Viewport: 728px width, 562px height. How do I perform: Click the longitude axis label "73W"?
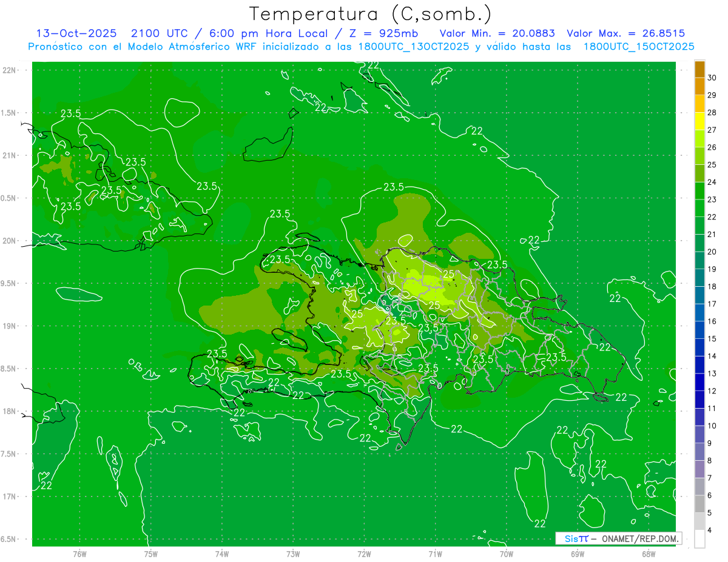[293, 554]
